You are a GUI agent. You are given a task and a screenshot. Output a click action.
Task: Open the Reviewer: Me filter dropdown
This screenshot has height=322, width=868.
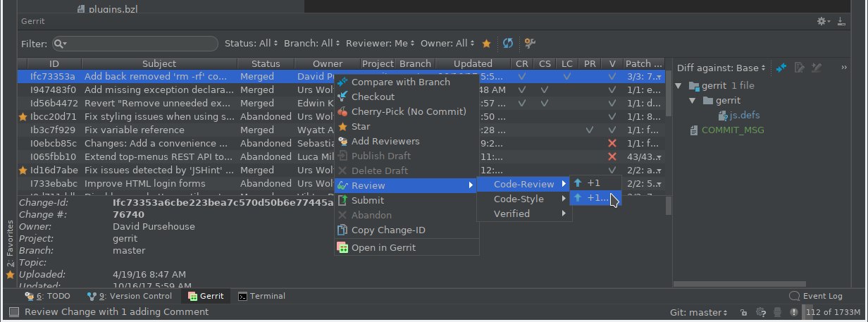pos(380,44)
